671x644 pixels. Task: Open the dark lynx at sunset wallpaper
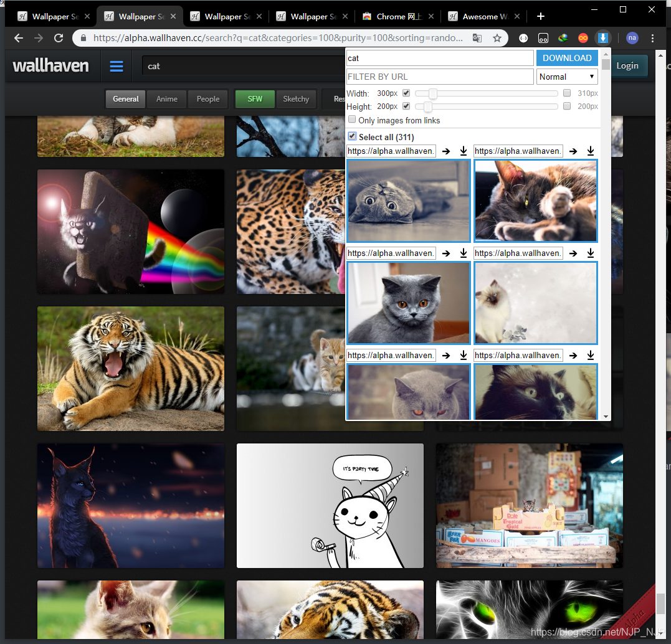coord(130,505)
